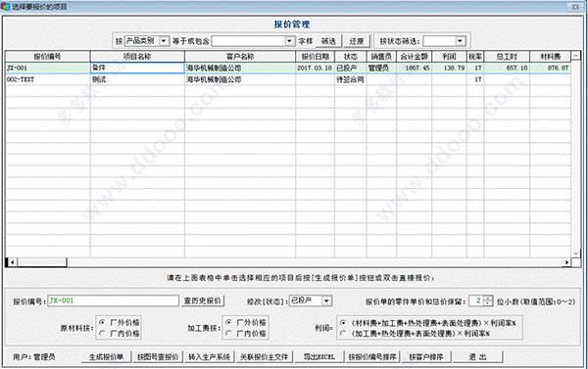Open the 修改[状态] dropdown
This screenshot has width=588, height=369.
pos(326,300)
